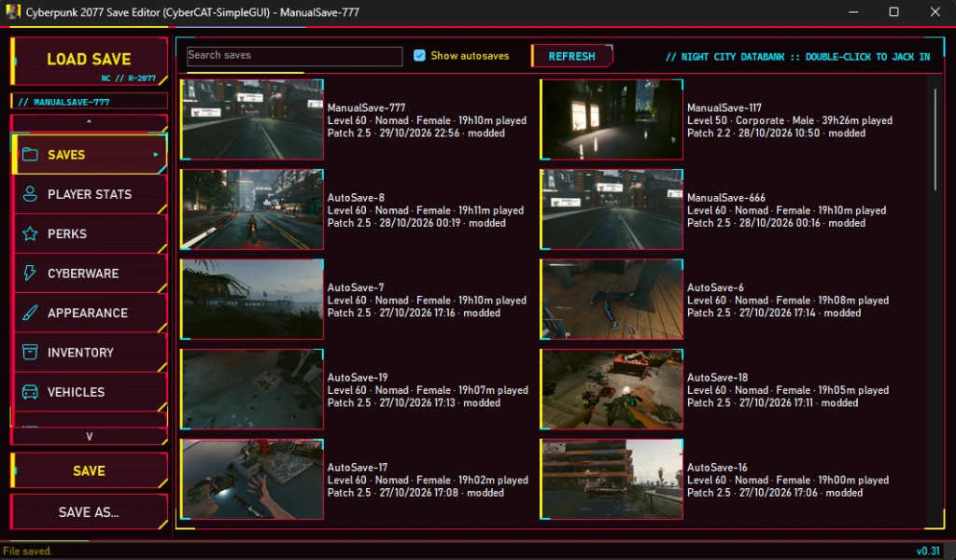Open the Appearance section
This screenshot has width=956, height=560.
pyautogui.click(x=89, y=313)
